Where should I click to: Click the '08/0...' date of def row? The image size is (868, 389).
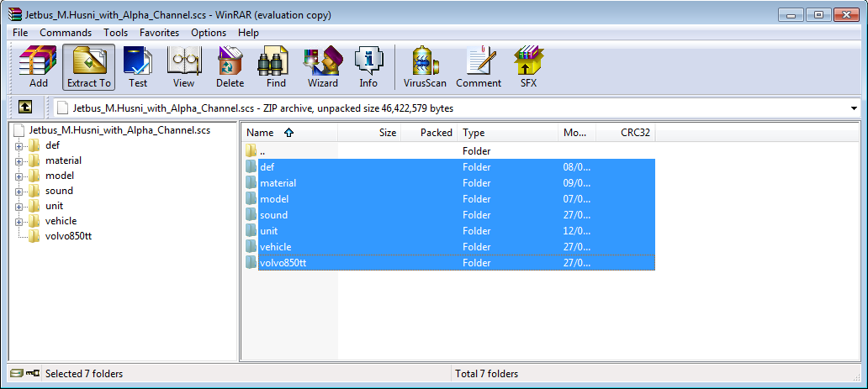point(577,167)
